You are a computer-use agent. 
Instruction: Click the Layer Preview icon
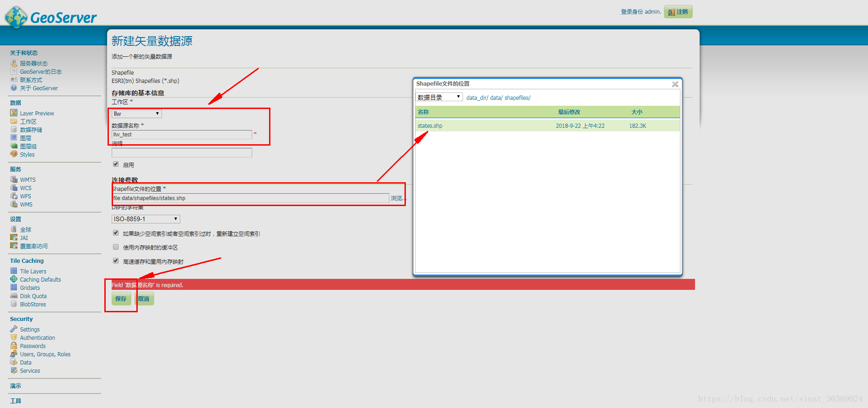click(x=14, y=113)
